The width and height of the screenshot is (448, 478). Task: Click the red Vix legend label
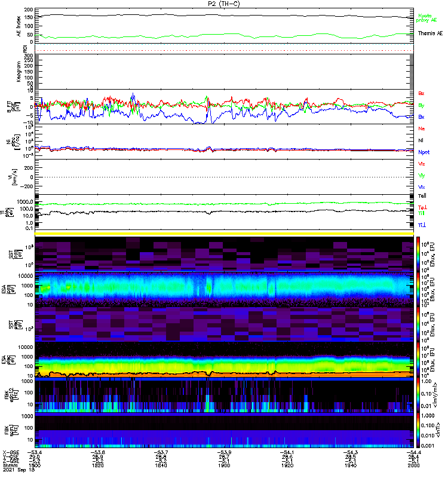coord(422,164)
